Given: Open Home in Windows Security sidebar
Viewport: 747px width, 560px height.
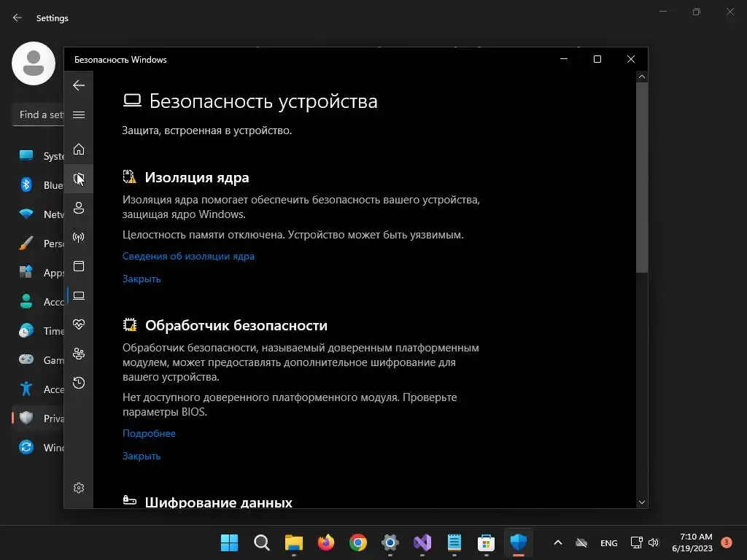Looking at the screenshot, I should tap(79, 149).
